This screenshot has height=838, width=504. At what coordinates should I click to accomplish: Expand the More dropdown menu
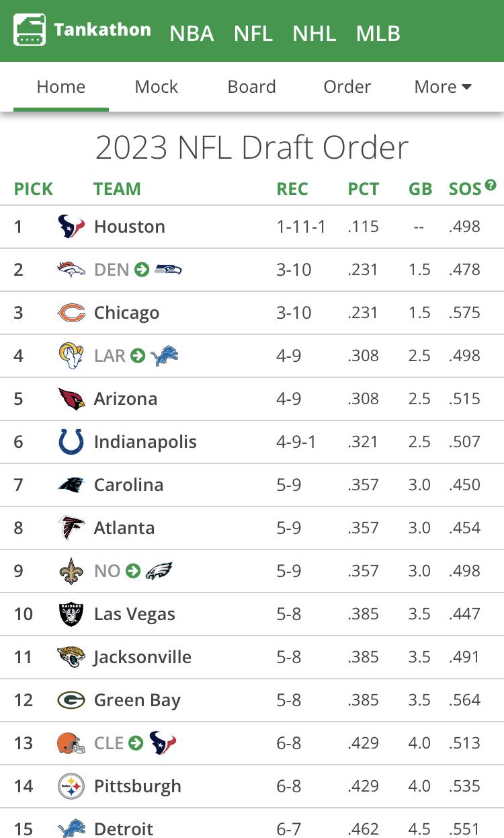click(x=443, y=87)
